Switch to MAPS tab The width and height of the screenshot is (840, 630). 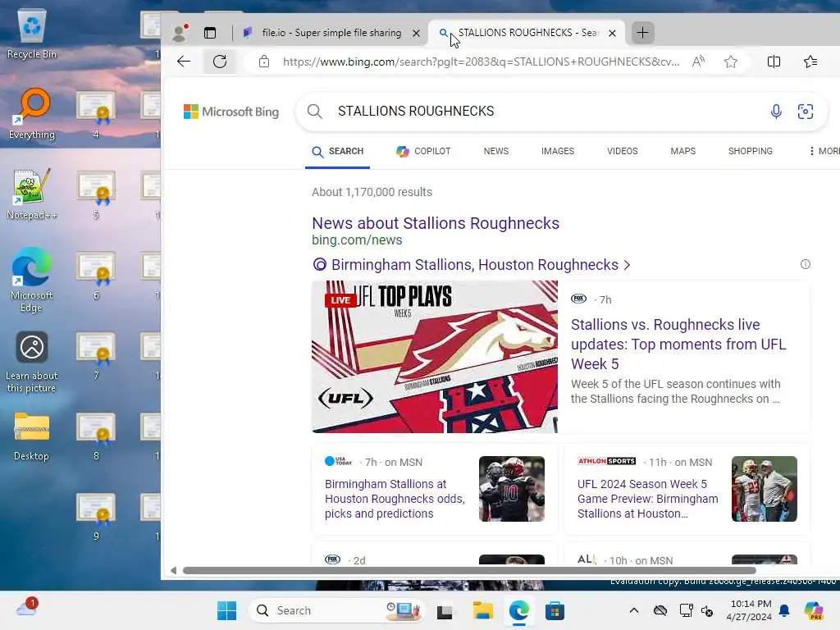click(x=683, y=151)
